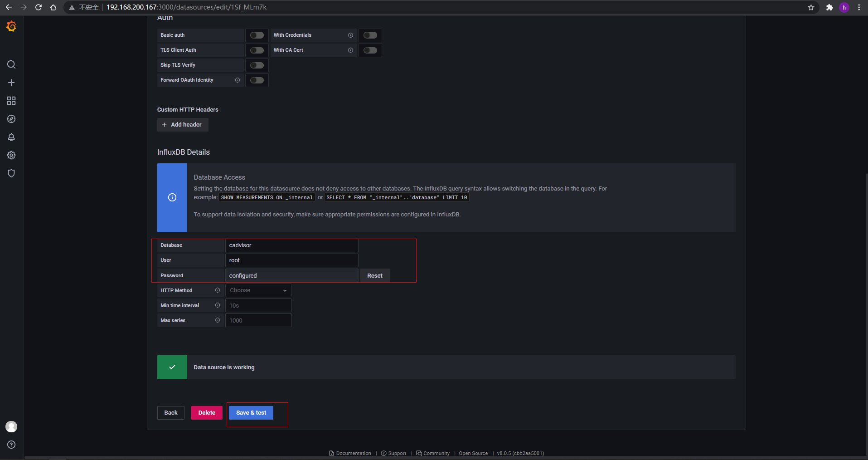Toggle the TLS Client Auth switch

257,50
